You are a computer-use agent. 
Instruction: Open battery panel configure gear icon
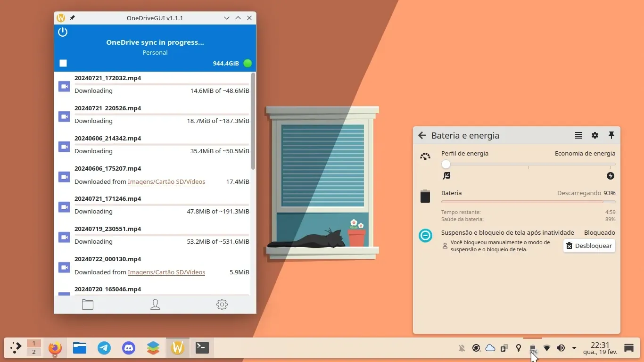click(595, 135)
